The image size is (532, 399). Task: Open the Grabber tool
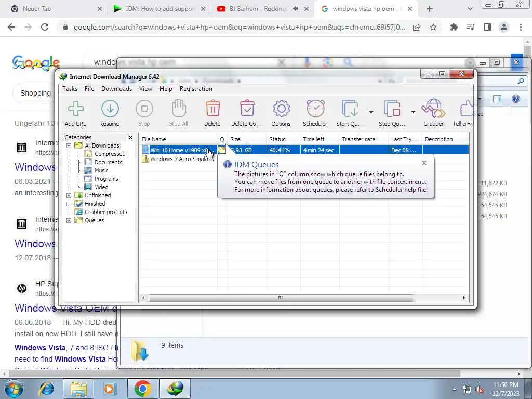434,113
